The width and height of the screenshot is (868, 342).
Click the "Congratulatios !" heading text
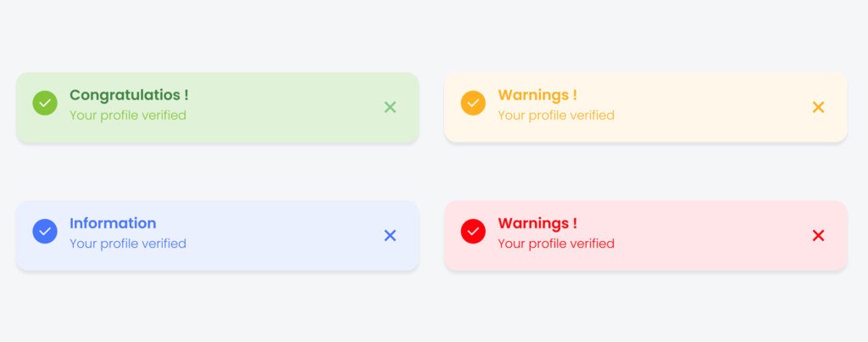point(129,95)
